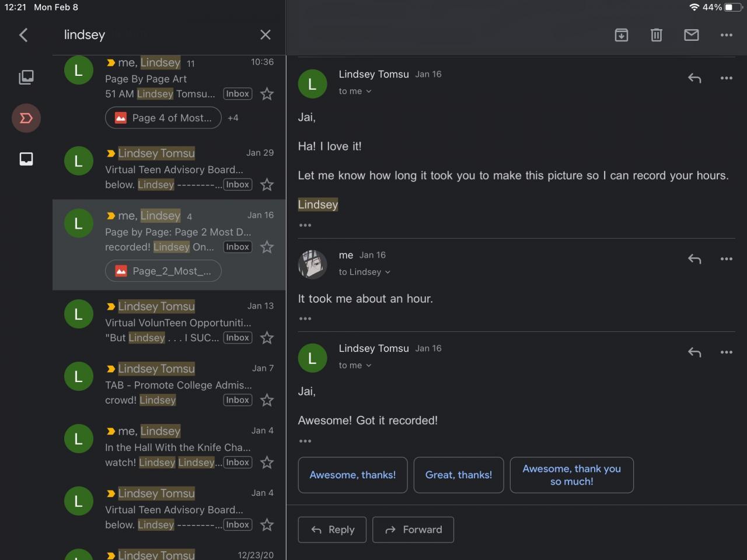Image resolution: width=747 pixels, height=560 pixels.
Task: Open more options for the message from me
Action: tap(727, 259)
